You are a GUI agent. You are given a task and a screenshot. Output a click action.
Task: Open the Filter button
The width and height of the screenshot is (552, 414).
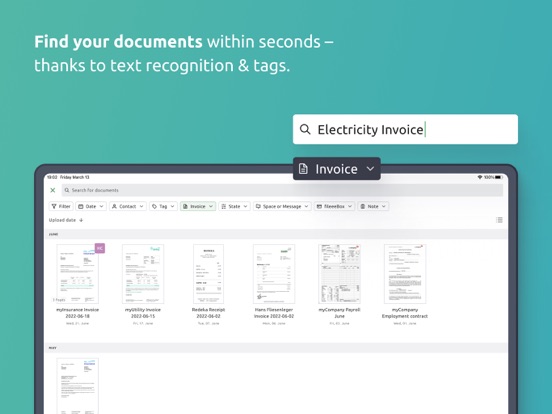[x=61, y=206]
